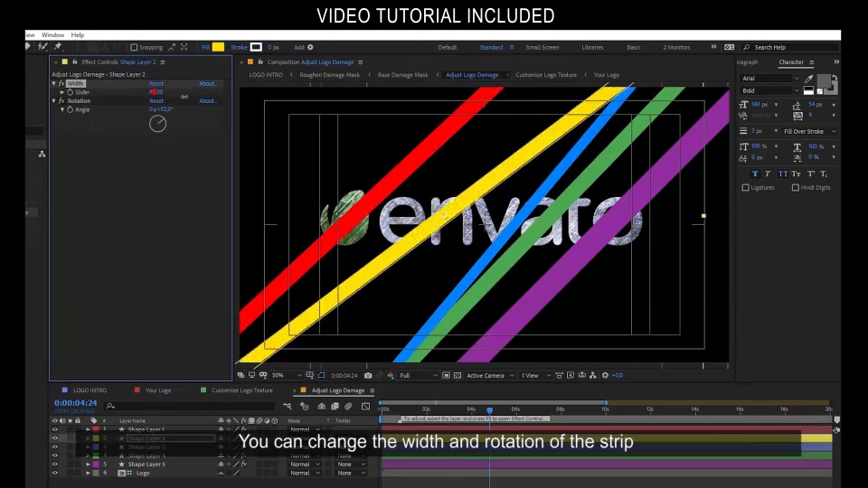Switch to the Libraries workspace
The height and width of the screenshot is (488, 868).
(x=592, y=48)
